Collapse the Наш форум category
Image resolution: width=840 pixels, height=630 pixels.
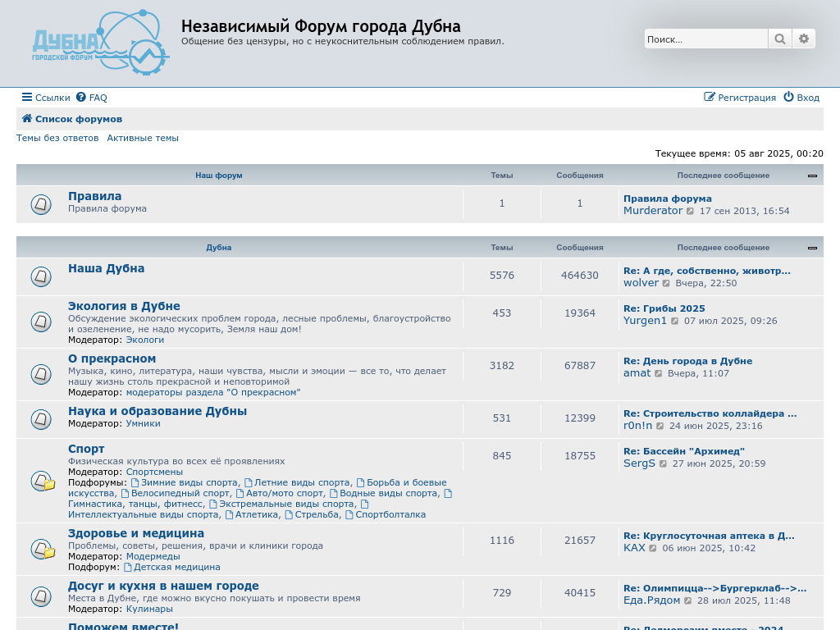pos(812,176)
